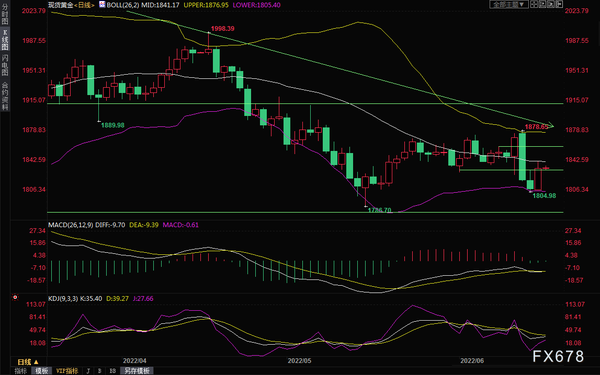Click the rightmost collapse-panel icon at top right

559,5
